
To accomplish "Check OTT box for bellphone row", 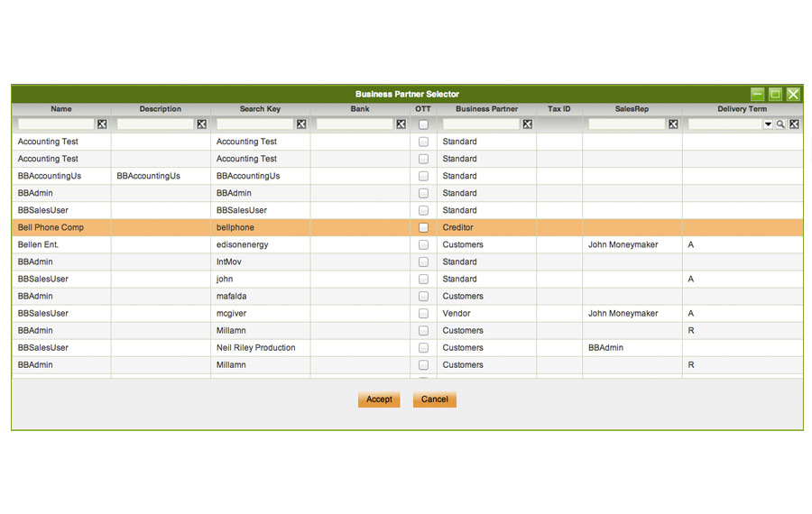I will 424,228.
